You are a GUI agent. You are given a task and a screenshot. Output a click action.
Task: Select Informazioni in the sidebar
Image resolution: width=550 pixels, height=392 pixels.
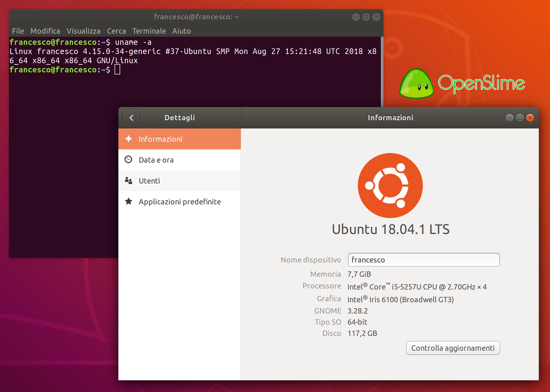[x=180, y=139]
